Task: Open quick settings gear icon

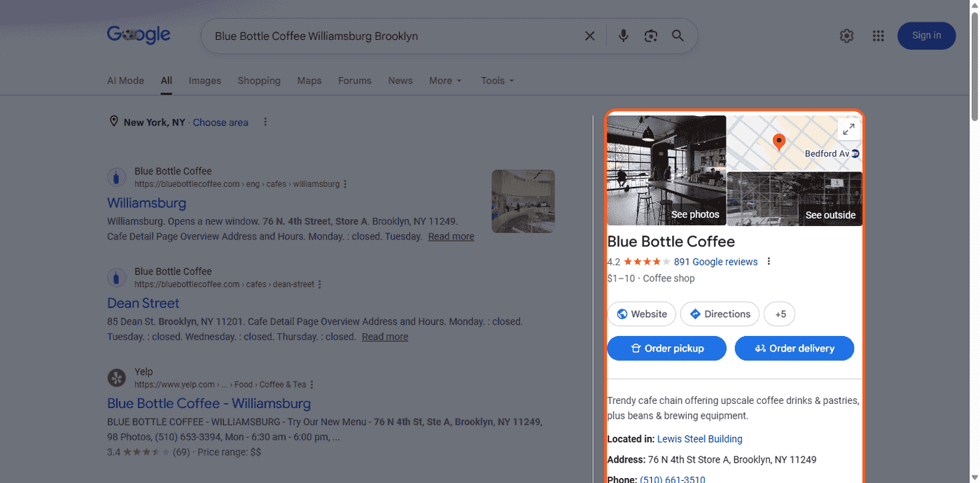Action: pos(847,36)
